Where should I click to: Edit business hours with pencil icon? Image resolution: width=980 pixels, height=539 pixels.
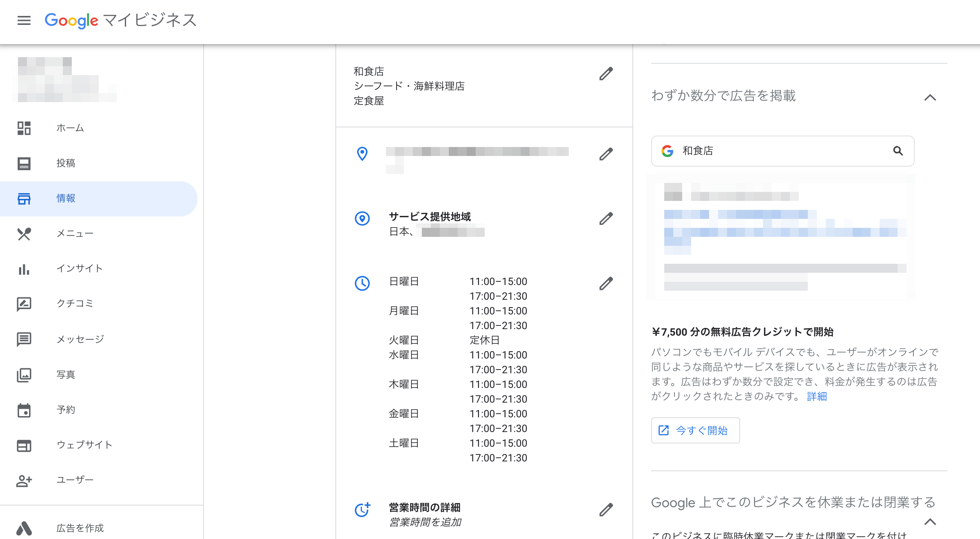coord(606,283)
